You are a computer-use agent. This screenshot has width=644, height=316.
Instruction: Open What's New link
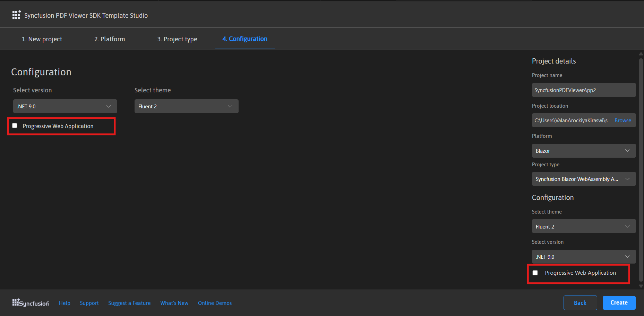pyautogui.click(x=174, y=303)
